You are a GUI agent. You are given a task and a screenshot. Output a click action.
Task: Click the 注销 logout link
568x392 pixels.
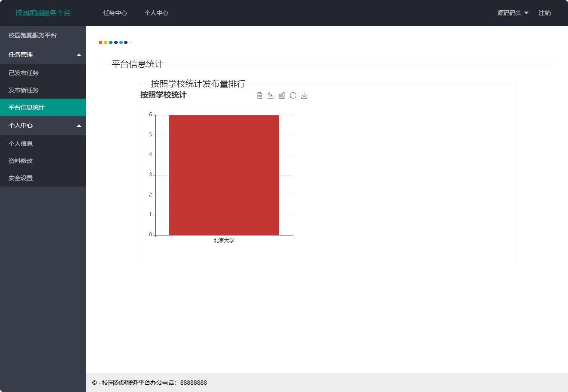(544, 13)
